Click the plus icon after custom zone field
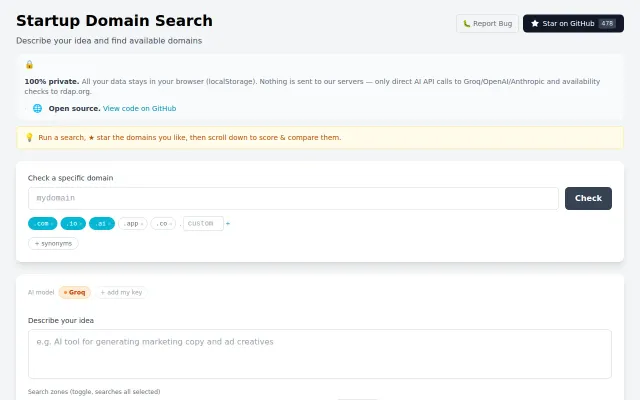This screenshot has height=400, width=640. [228, 223]
